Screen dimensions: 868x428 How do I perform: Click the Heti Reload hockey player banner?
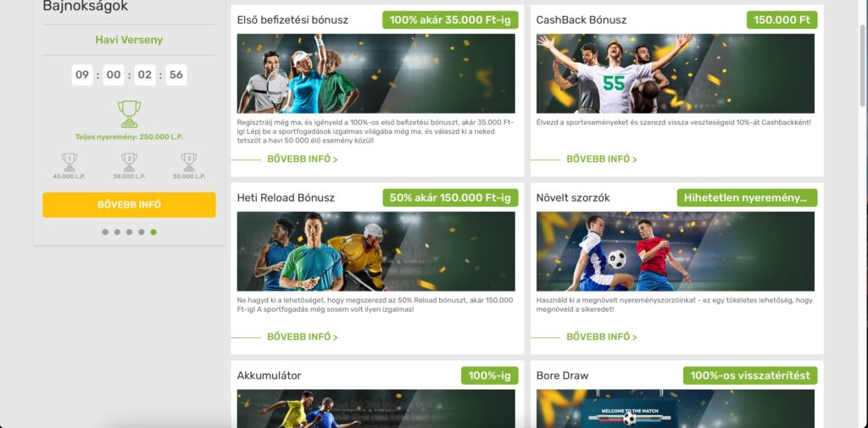click(x=376, y=252)
